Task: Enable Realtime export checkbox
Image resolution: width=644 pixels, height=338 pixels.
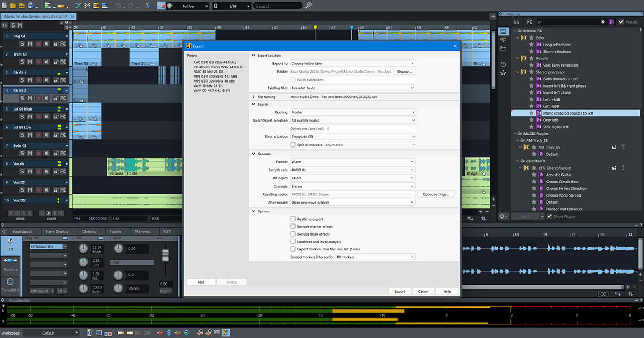Action: (x=292, y=219)
